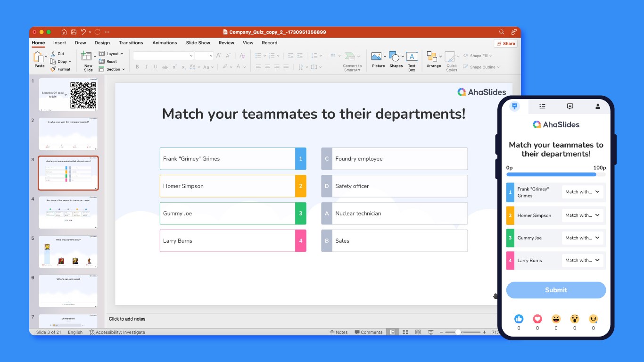Click the collaboration people icon in the title bar

(514, 32)
